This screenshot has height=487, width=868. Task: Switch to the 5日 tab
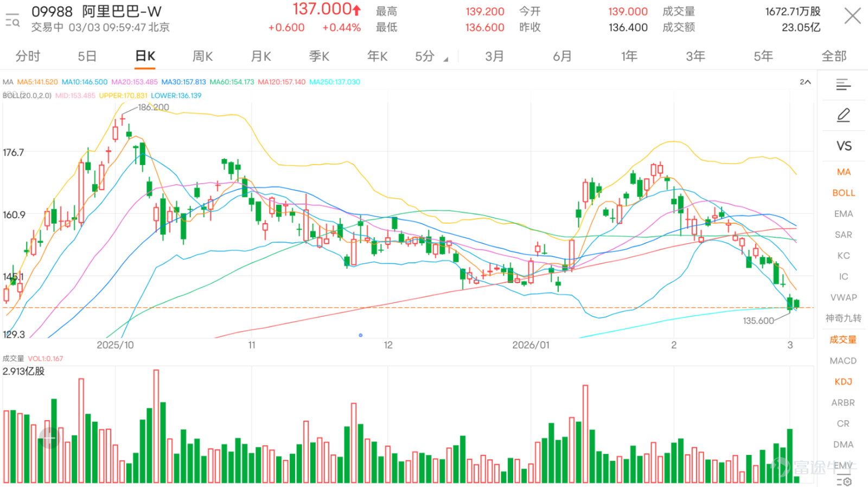87,56
